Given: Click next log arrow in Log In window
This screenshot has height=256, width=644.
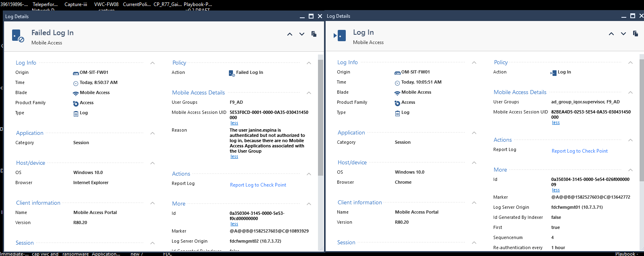Looking at the screenshot, I should (623, 34).
